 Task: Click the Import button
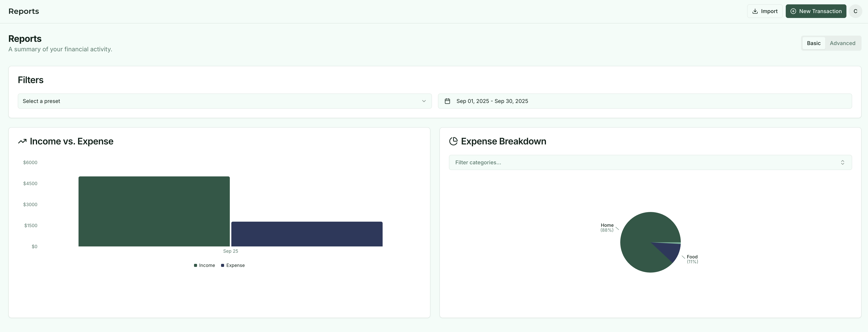765,11
